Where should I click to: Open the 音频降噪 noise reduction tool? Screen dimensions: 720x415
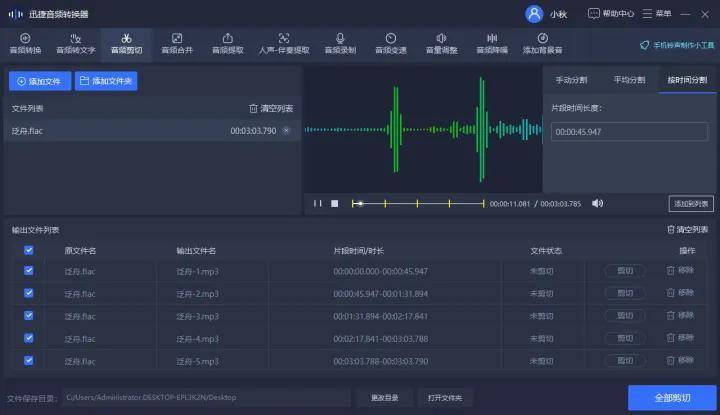pyautogui.click(x=491, y=43)
